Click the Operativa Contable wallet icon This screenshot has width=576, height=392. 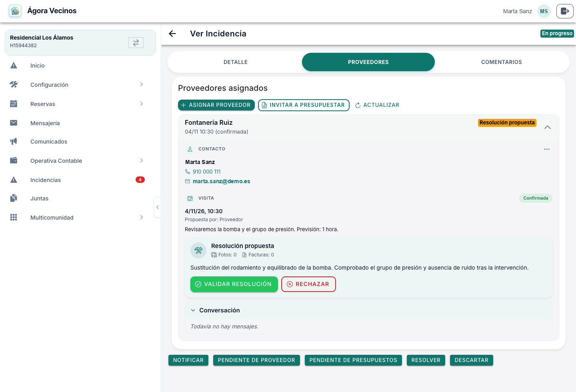tap(14, 161)
